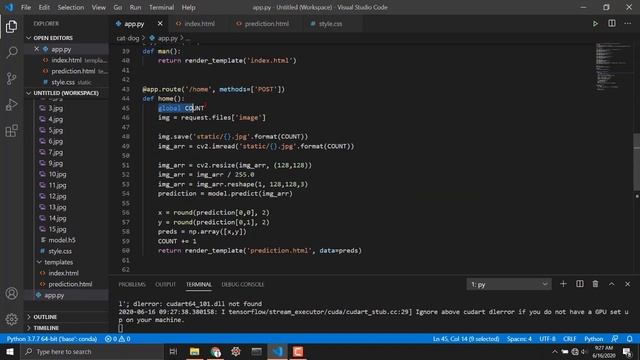Click the Windows search box
Image resolution: width=640 pixels, height=360 pixels.
click(92, 352)
